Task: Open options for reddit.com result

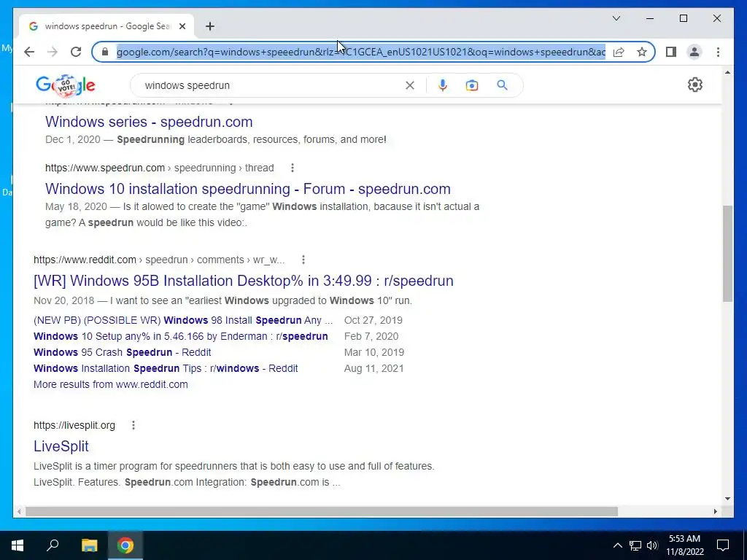Action: click(x=303, y=260)
